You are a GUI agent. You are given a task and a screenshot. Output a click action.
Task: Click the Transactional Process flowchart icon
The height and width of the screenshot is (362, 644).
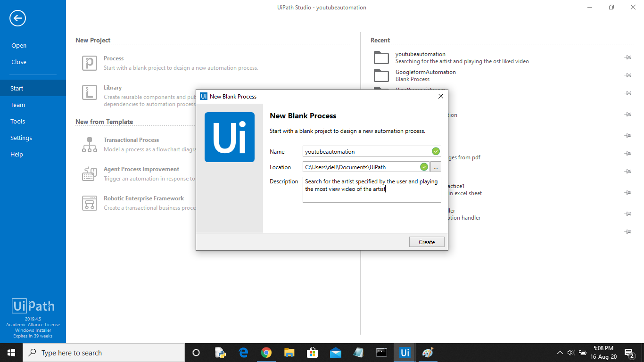click(90, 145)
